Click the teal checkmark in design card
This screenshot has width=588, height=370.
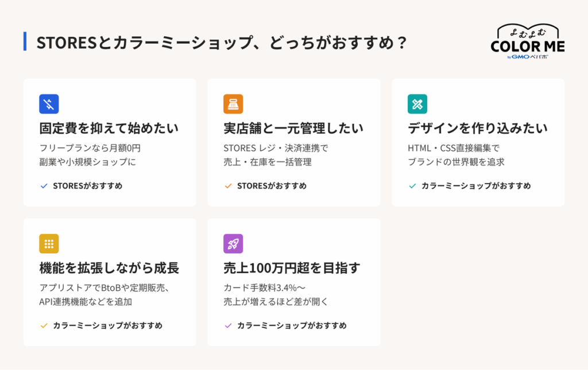412,186
